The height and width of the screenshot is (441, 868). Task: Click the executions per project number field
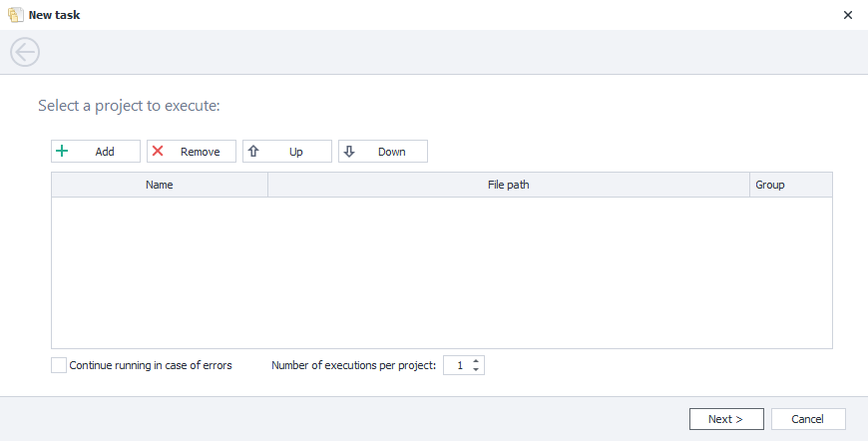tap(457, 365)
